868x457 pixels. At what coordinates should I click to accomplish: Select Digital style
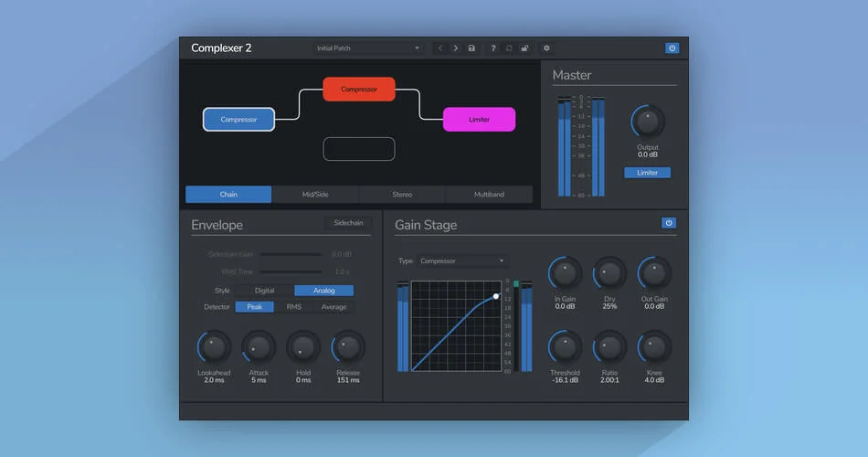(265, 291)
